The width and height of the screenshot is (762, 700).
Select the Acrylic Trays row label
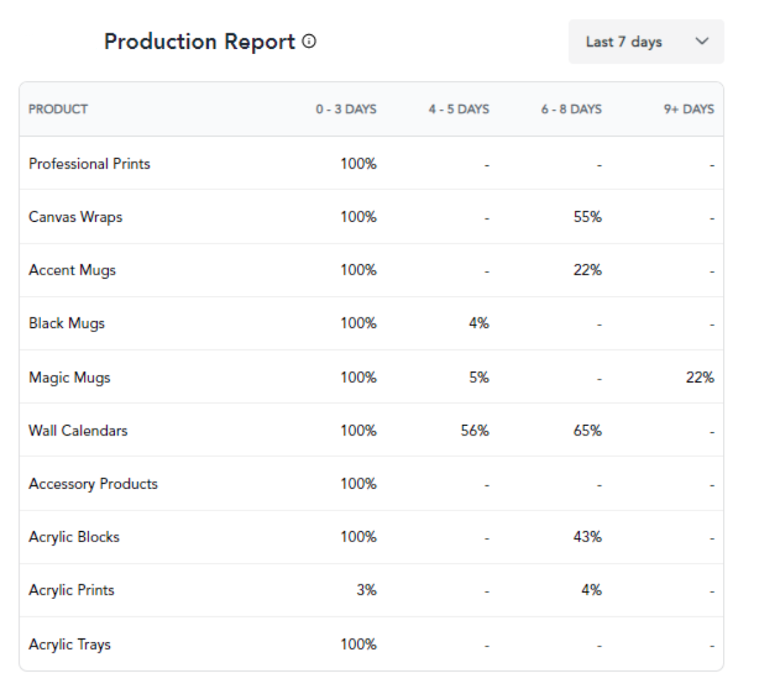point(69,644)
